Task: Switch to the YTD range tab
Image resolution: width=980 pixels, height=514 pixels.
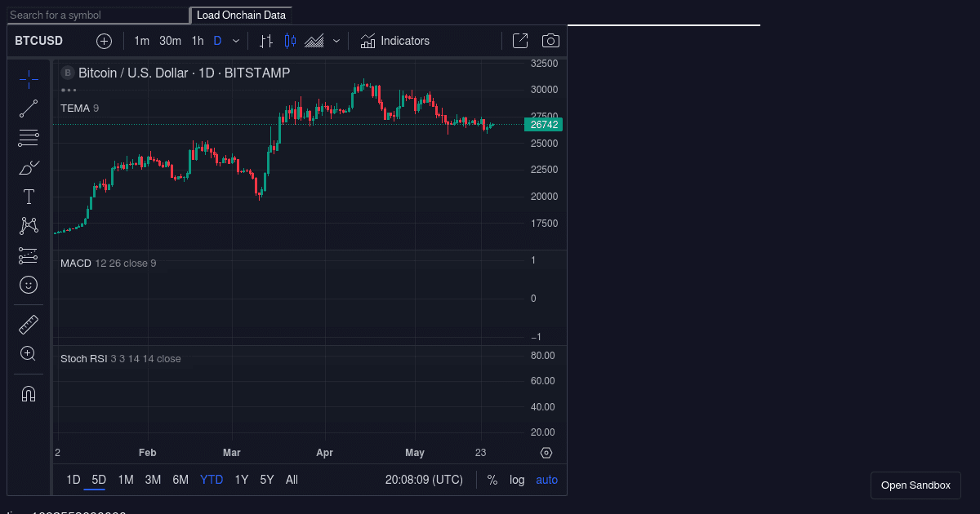Action: pos(211,480)
